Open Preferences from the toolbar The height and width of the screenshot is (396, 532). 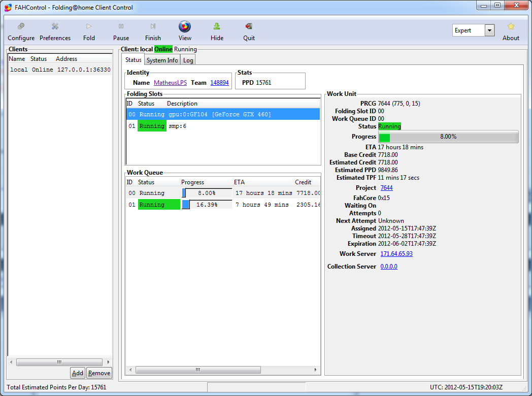(55, 31)
